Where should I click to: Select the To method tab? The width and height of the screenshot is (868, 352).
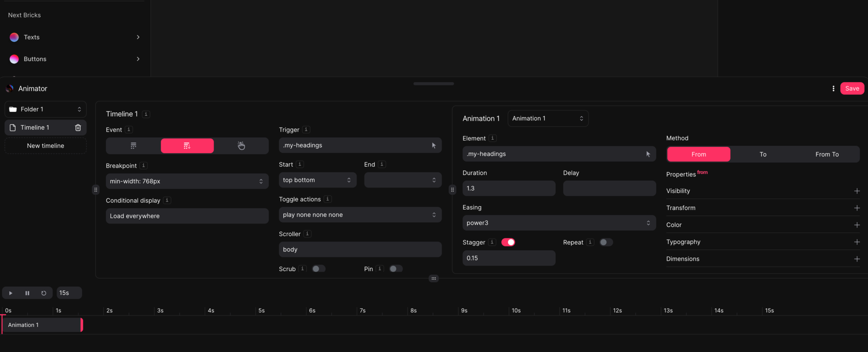(762, 154)
